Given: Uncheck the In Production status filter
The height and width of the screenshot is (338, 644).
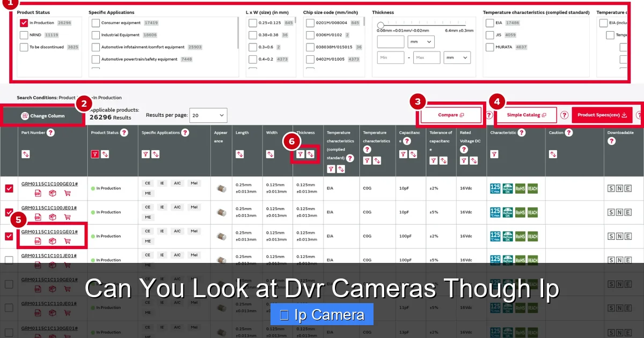Looking at the screenshot, I should [24, 23].
